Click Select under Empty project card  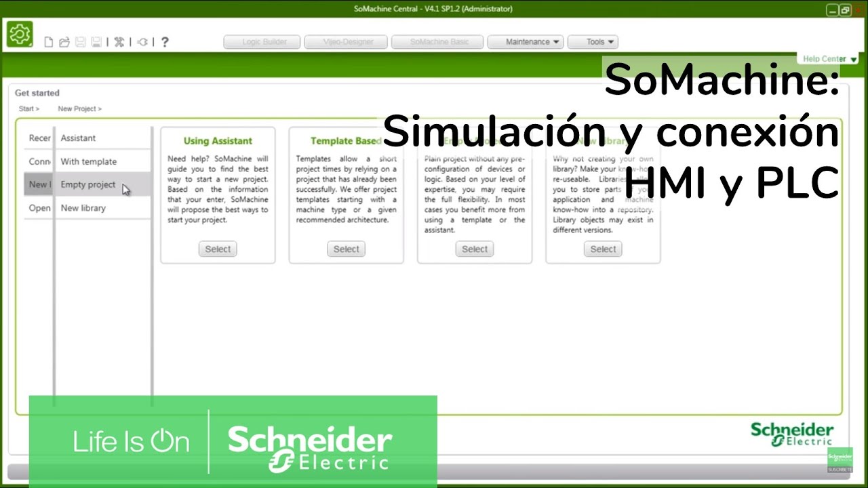coord(475,249)
